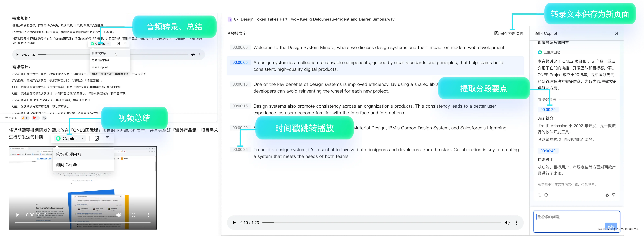Click 保存为新页面 button

coord(509,33)
